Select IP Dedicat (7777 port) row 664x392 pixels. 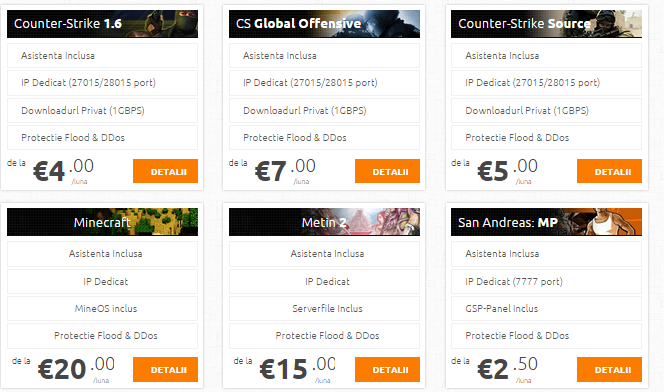[x=546, y=282]
